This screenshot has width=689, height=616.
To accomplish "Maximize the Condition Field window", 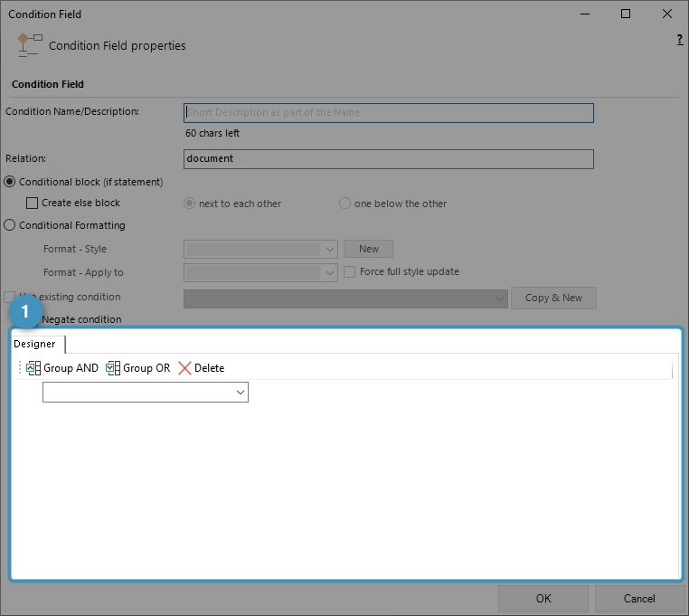I will coord(626,14).
